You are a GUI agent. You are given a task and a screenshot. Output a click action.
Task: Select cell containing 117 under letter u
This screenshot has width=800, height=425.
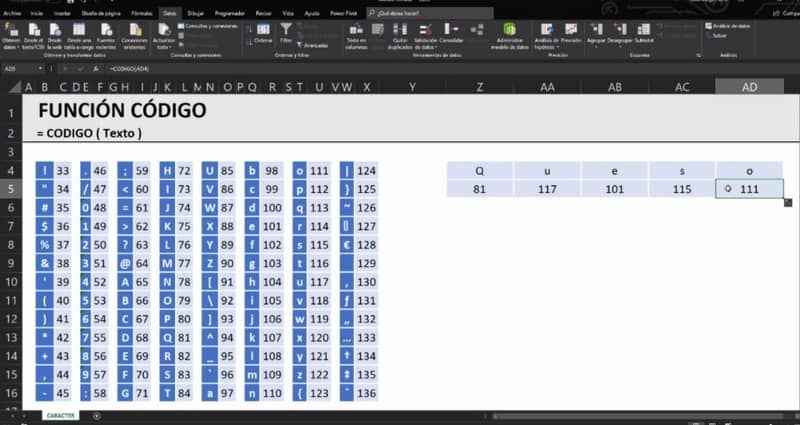(547, 189)
